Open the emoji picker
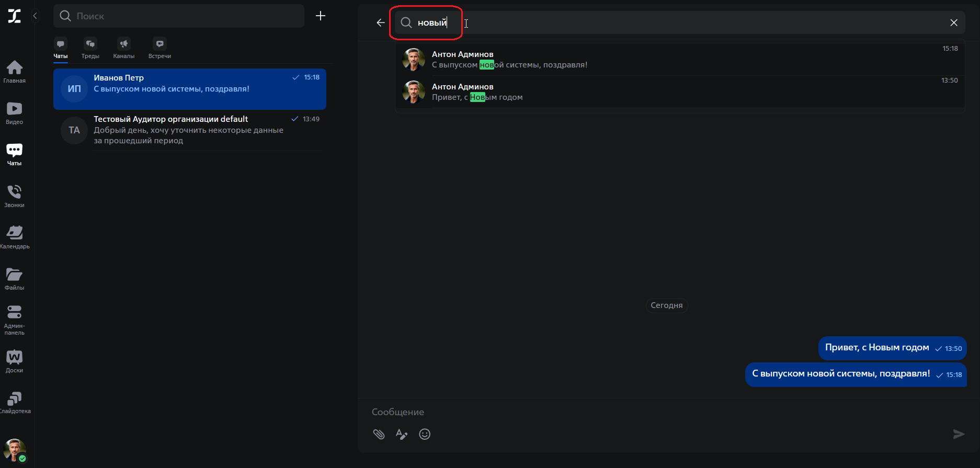Viewport: 980px width, 468px height. pyautogui.click(x=425, y=434)
